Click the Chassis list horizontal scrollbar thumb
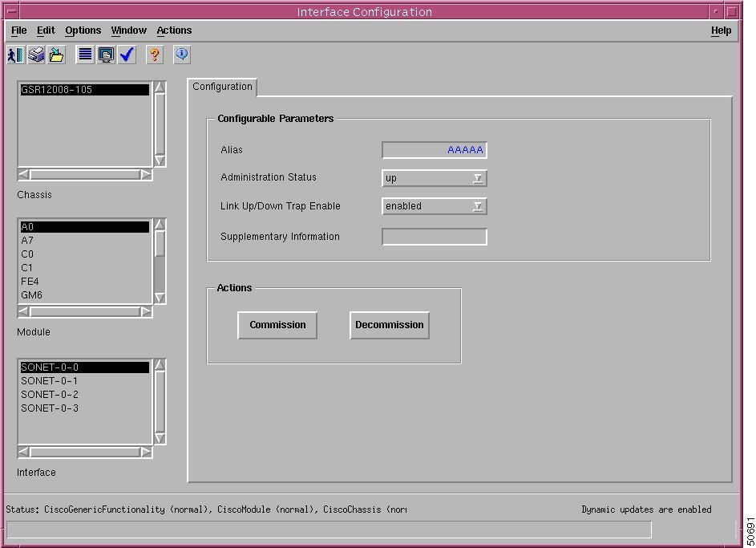This screenshot has width=756, height=548. click(x=85, y=174)
